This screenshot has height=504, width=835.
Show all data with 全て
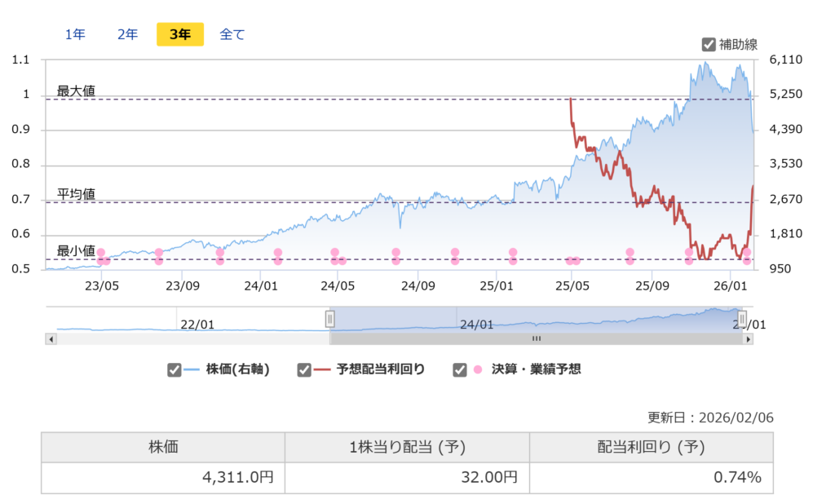coord(232,34)
